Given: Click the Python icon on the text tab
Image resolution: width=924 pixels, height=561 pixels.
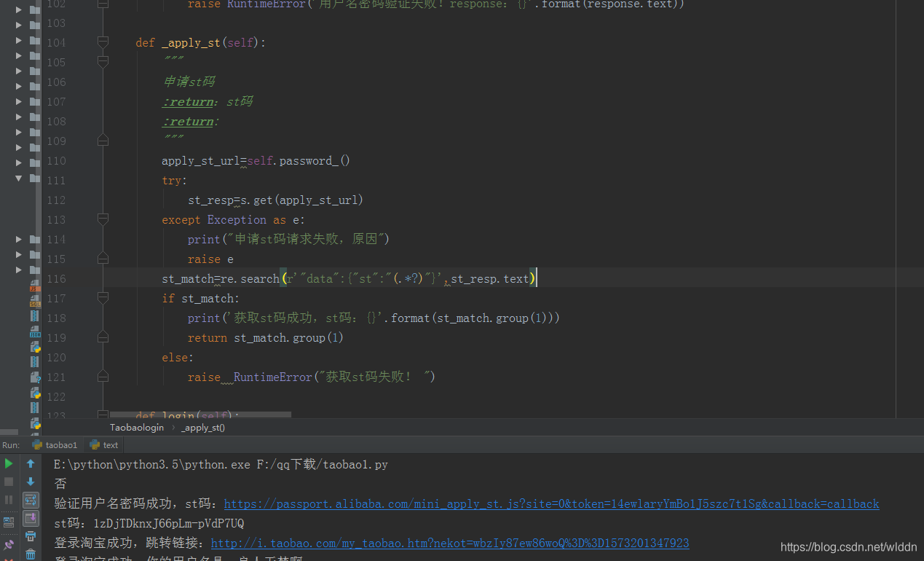Looking at the screenshot, I should tap(95, 444).
